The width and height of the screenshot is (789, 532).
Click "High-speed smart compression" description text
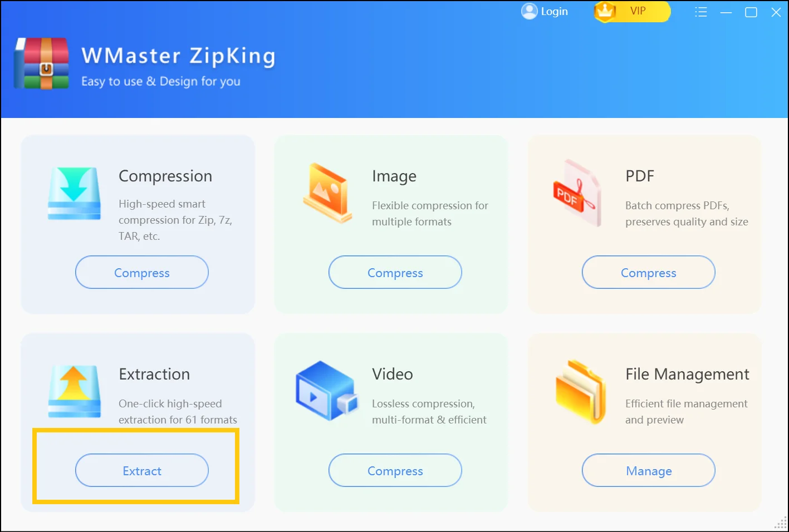(175, 220)
